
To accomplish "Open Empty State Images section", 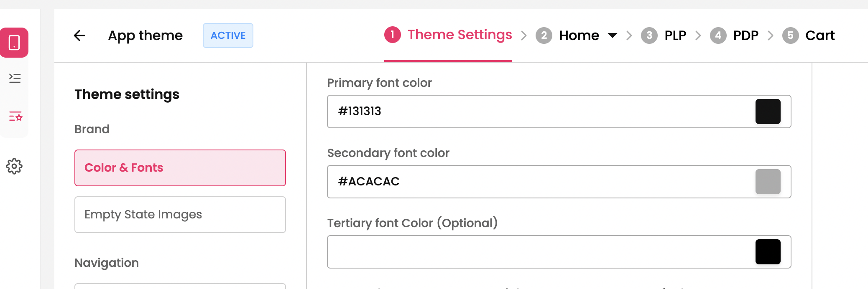I will click(180, 215).
